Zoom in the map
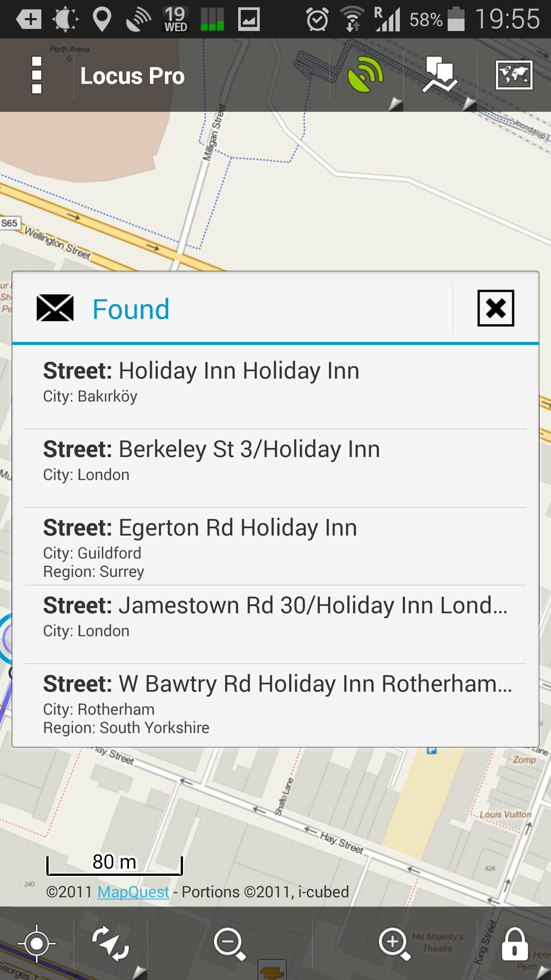This screenshot has width=551, height=980. pos(394,944)
